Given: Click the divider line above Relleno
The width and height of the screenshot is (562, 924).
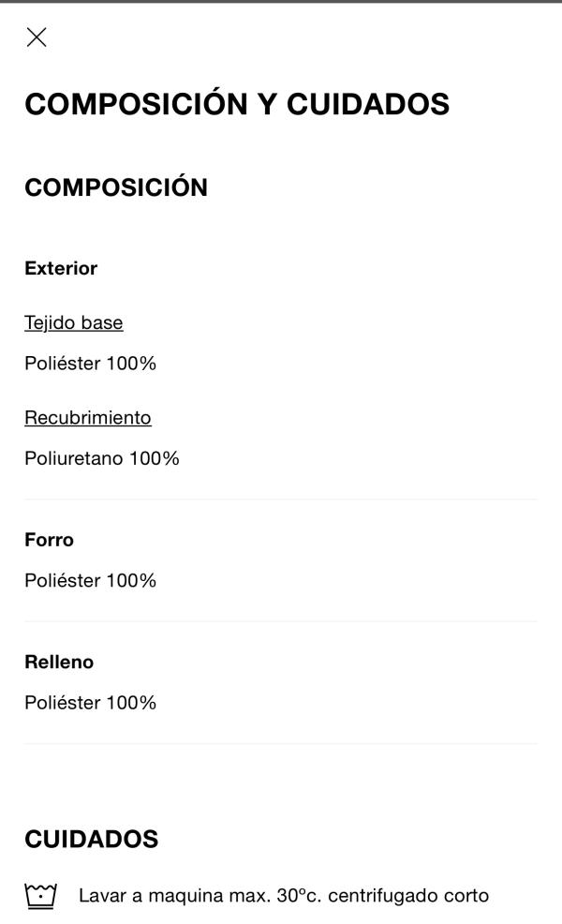Looking at the screenshot, I should point(281,621).
